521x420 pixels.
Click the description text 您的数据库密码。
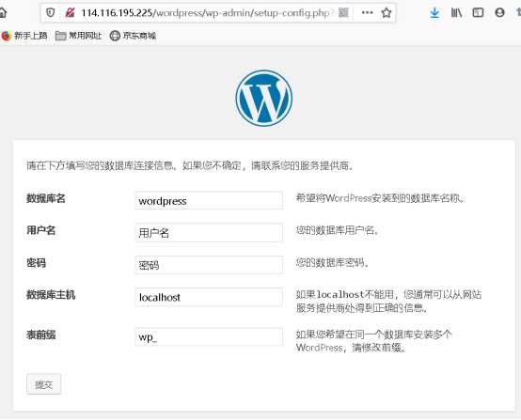[x=333, y=263]
